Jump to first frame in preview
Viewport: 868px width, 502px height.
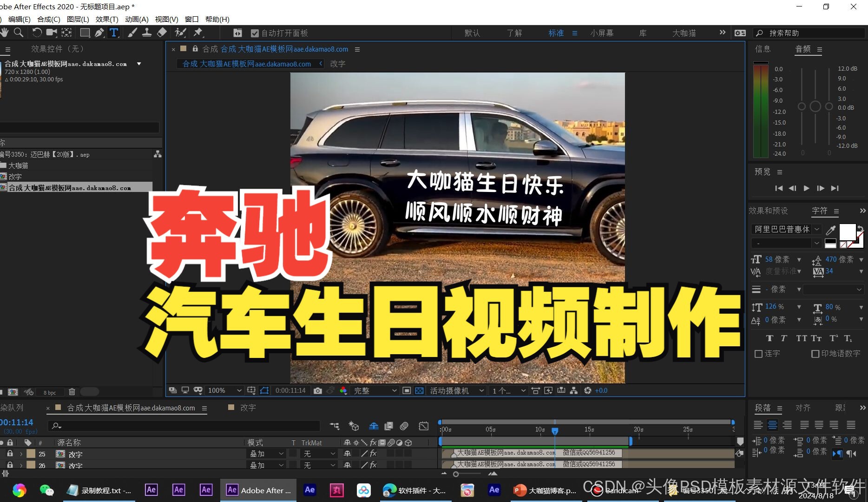[x=779, y=188]
